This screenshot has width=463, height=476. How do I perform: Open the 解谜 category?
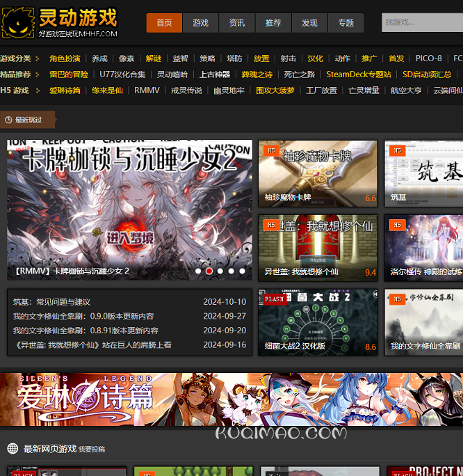point(154,58)
